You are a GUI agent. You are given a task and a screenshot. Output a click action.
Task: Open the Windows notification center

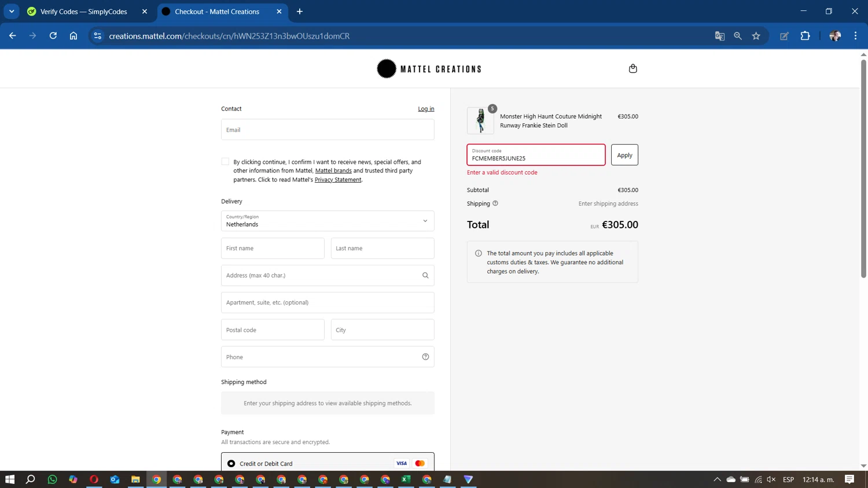click(x=849, y=479)
